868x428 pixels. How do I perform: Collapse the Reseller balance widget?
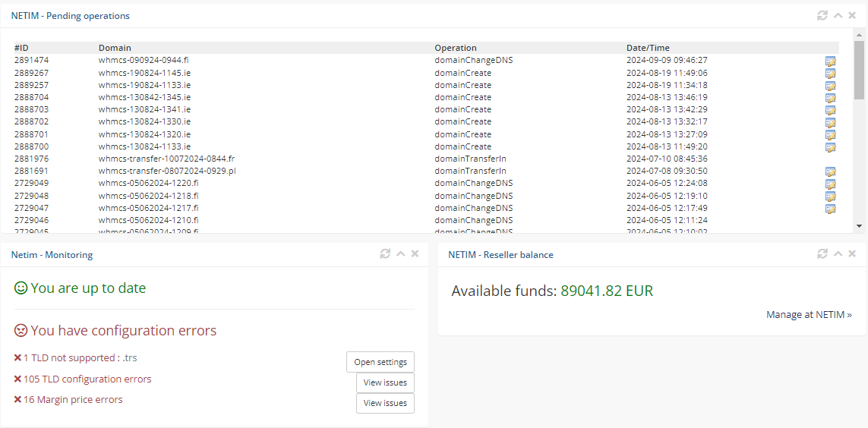[x=838, y=253]
